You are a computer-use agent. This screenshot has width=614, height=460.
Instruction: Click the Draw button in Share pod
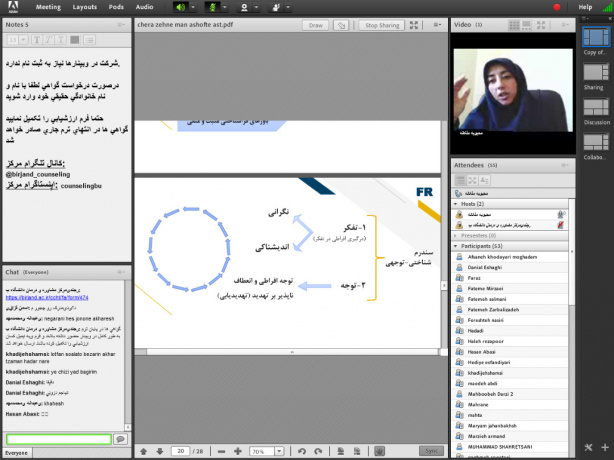click(316, 25)
